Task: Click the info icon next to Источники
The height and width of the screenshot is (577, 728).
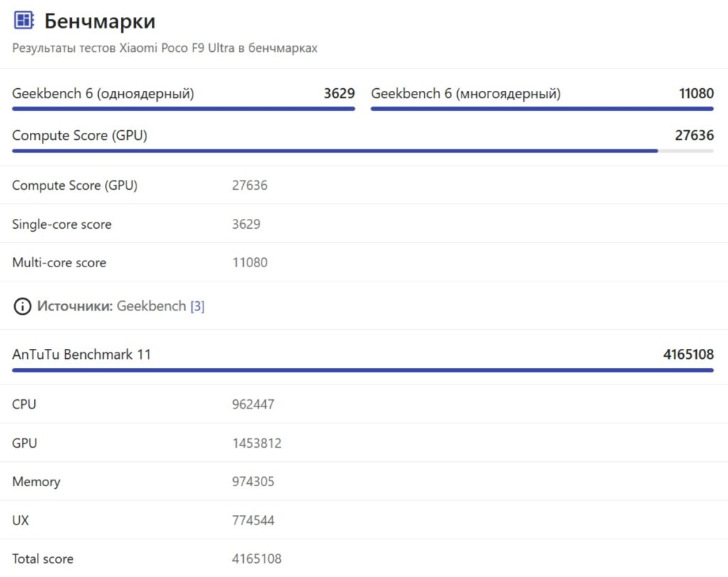Action: click(x=22, y=306)
